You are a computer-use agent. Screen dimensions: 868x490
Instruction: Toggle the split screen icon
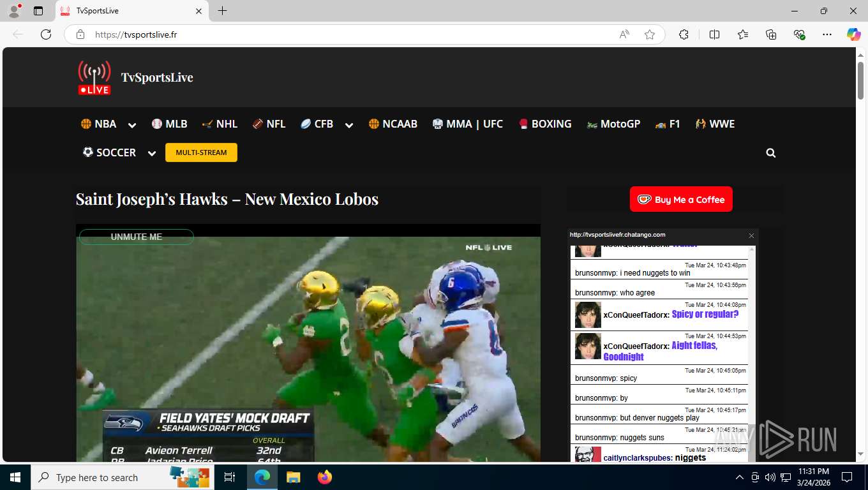point(714,34)
